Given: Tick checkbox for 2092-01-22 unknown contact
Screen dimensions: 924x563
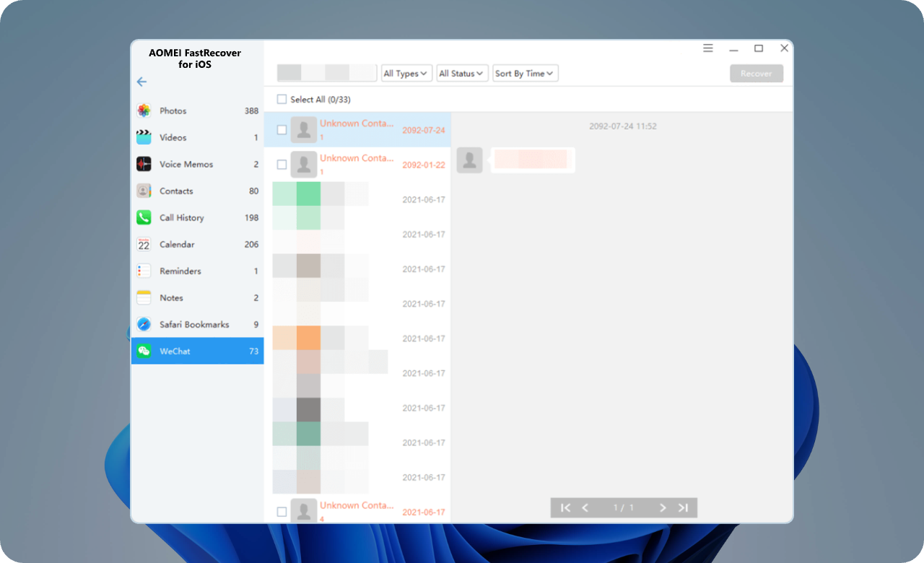Looking at the screenshot, I should tap(282, 165).
